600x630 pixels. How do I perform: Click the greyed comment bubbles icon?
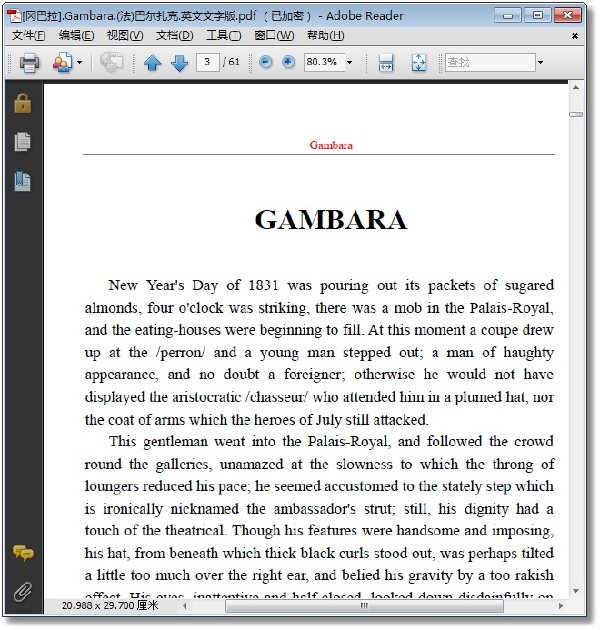[x=111, y=63]
